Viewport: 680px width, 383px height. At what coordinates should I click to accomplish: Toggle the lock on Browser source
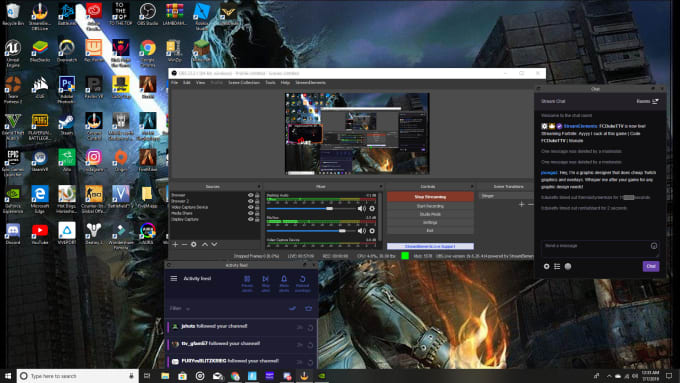click(257, 195)
